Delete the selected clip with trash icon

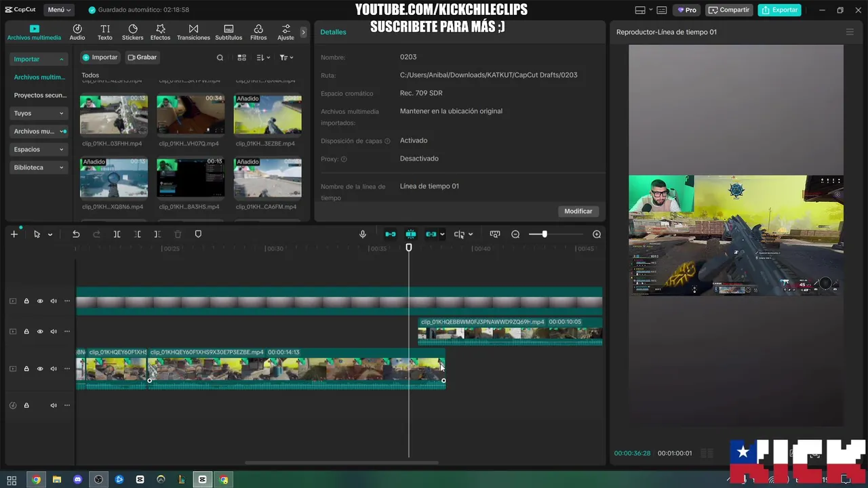[x=178, y=235]
